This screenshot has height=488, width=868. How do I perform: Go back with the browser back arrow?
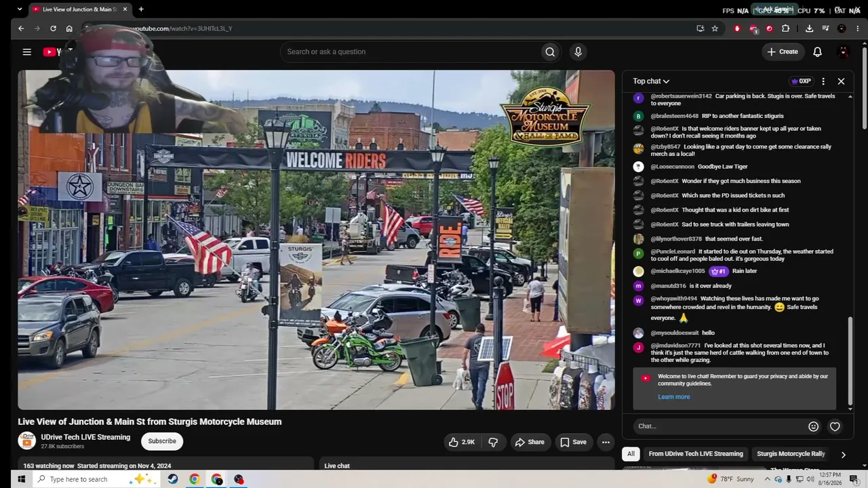pyautogui.click(x=21, y=28)
